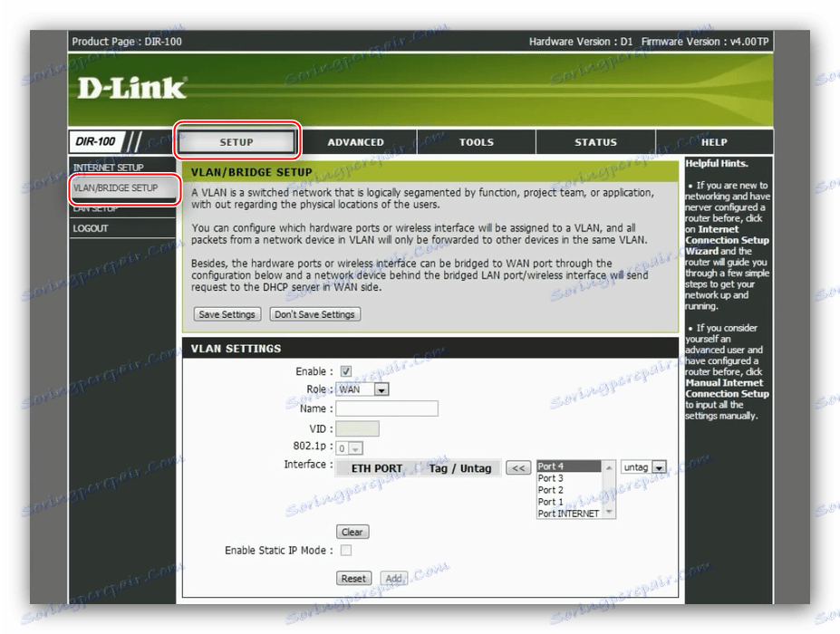The image size is (840, 634).
Task: Click the << move-port button
Action: tap(518, 468)
